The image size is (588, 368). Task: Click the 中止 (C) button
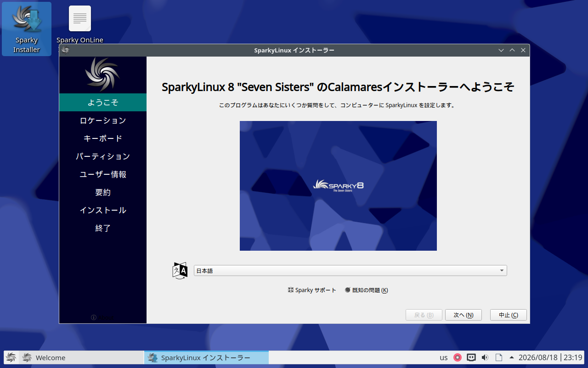(509, 315)
